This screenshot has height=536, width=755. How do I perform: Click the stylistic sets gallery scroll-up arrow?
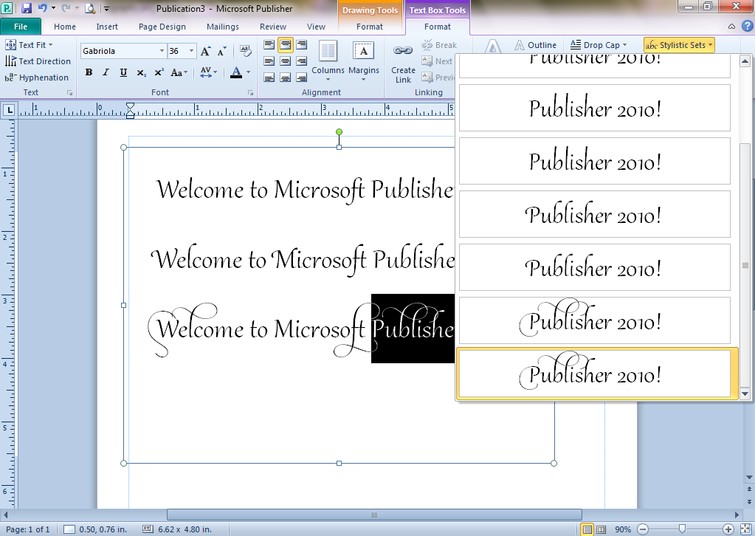(x=745, y=61)
